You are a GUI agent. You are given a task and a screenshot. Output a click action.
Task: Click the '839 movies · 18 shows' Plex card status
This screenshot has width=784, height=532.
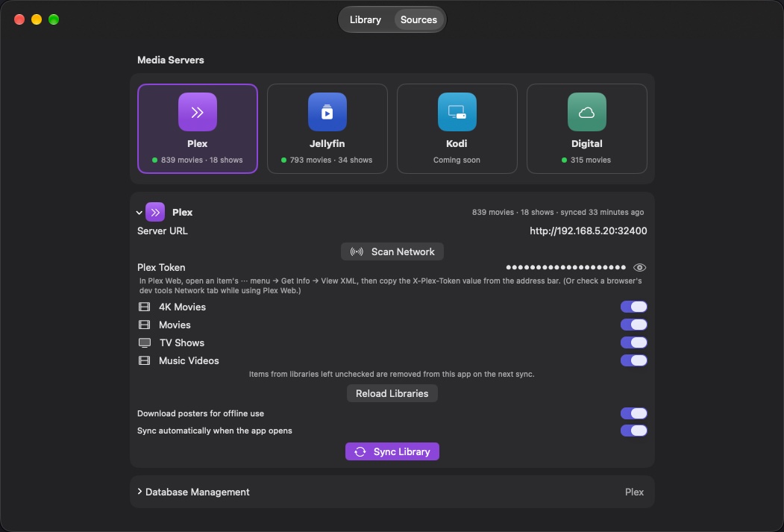[x=198, y=160]
